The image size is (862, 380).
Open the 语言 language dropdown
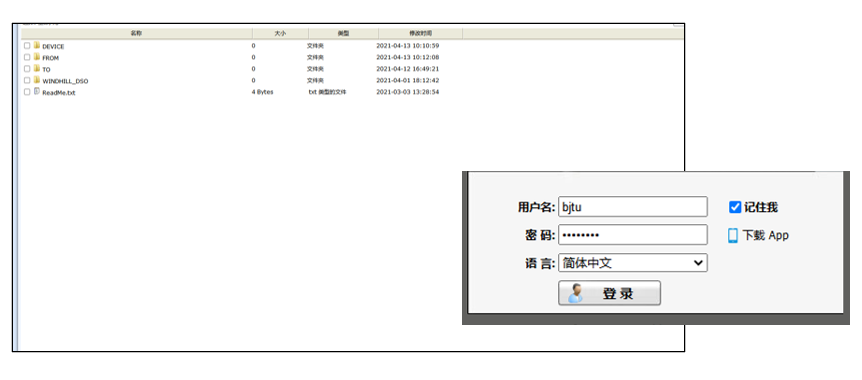pyautogui.click(x=633, y=263)
